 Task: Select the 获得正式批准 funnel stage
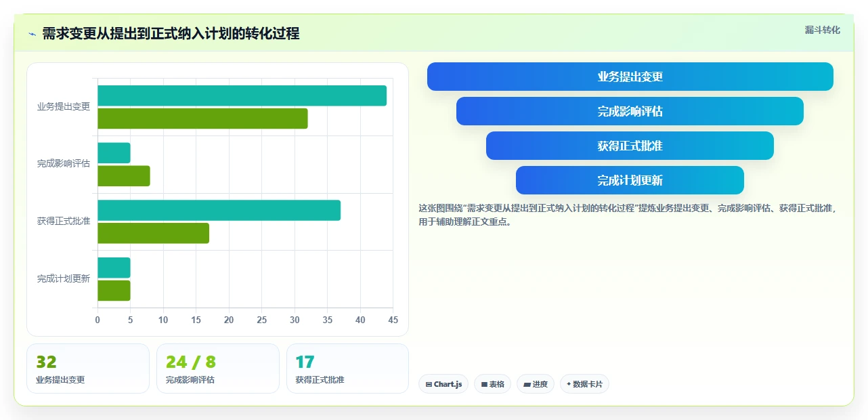tap(630, 146)
